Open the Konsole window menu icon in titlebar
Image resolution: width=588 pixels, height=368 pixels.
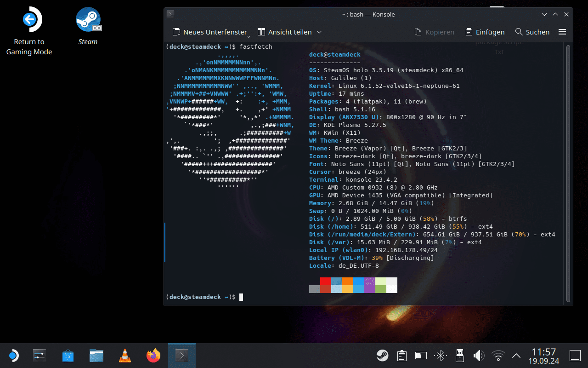click(170, 14)
